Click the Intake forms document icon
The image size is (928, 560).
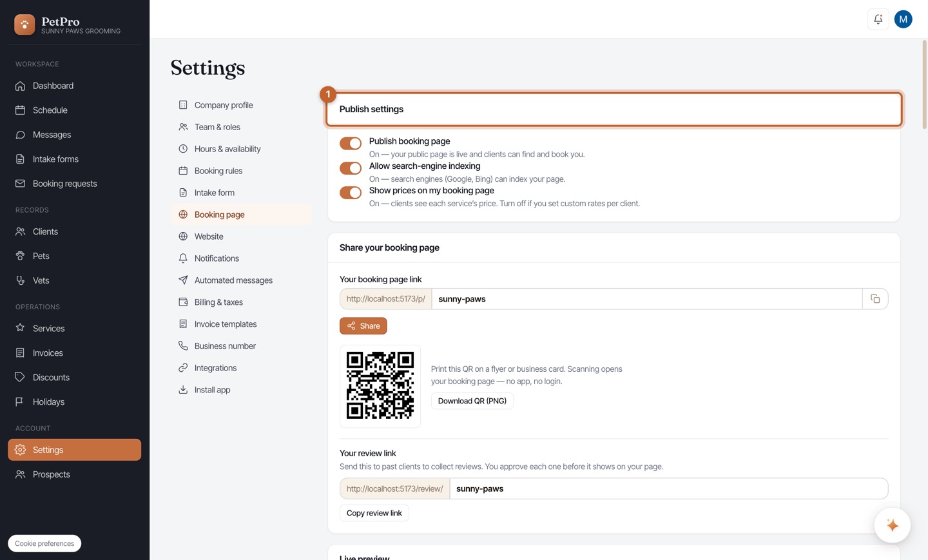(x=20, y=159)
